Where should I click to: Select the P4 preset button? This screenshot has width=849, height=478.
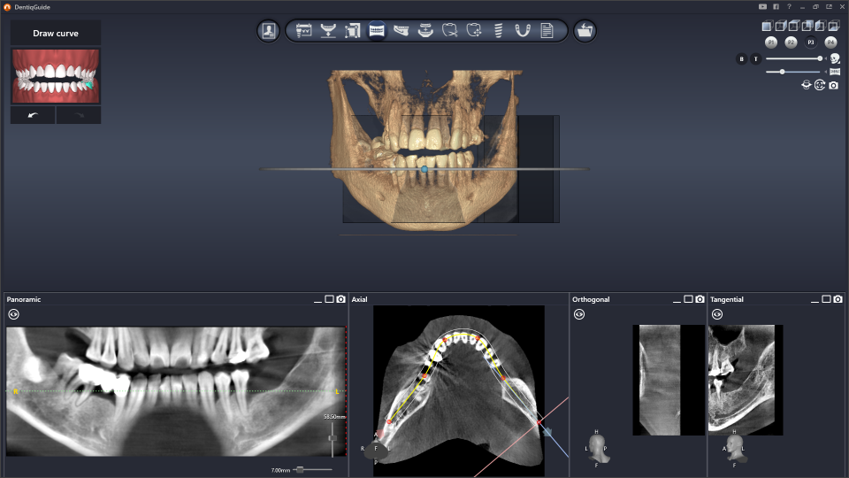tap(831, 42)
